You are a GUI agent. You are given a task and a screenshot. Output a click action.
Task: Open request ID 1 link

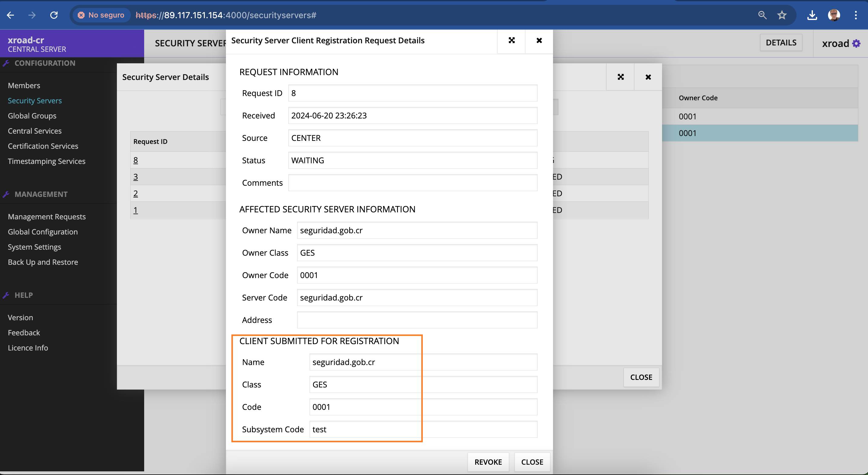click(135, 210)
